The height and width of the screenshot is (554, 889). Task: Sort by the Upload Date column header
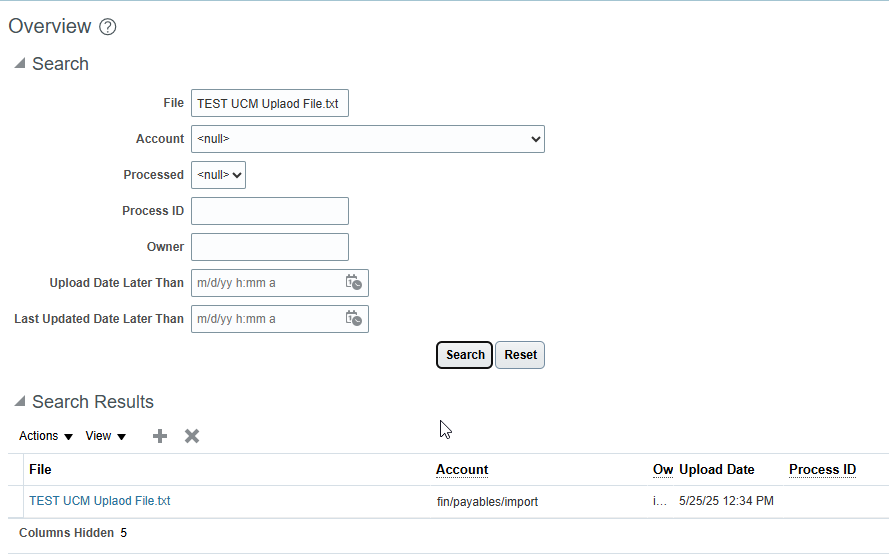(717, 470)
